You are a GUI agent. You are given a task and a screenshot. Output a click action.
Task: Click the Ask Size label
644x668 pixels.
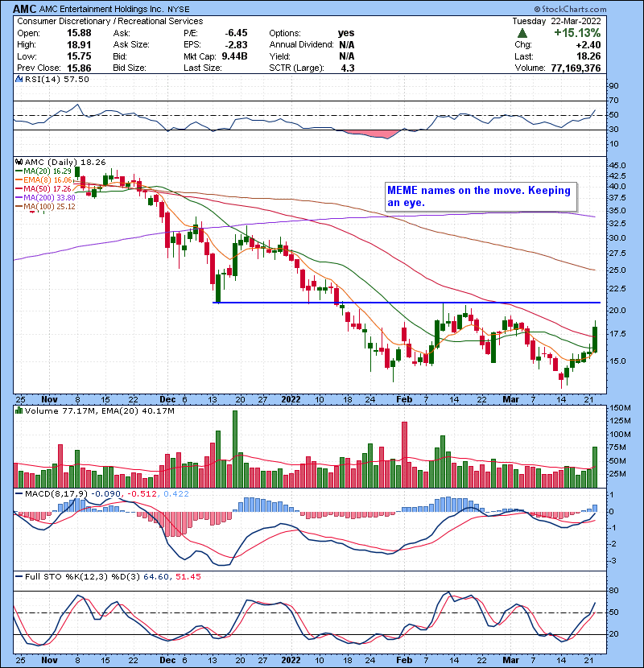point(131,45)
